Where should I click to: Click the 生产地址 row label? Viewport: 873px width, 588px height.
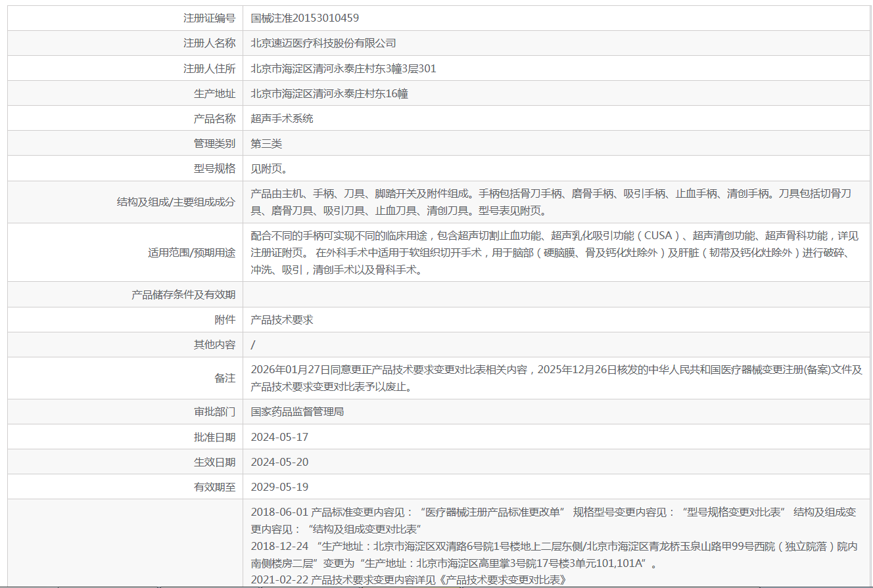(x=214, y=93)
